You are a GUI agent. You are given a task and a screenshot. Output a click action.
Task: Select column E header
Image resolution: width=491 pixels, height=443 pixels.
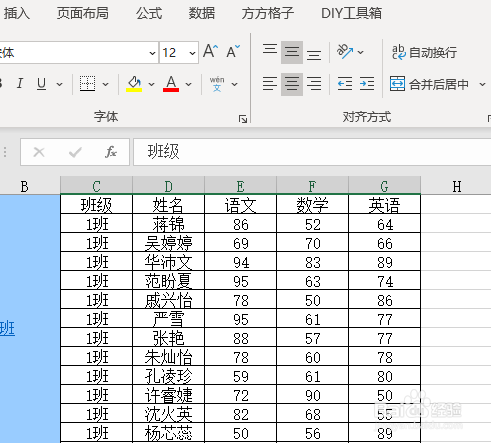pos(240,186)
